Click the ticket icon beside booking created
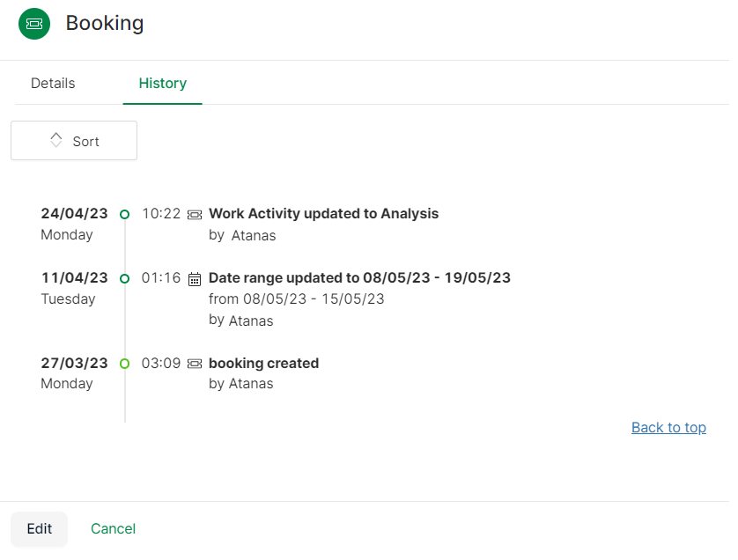 tap(194, 364)
